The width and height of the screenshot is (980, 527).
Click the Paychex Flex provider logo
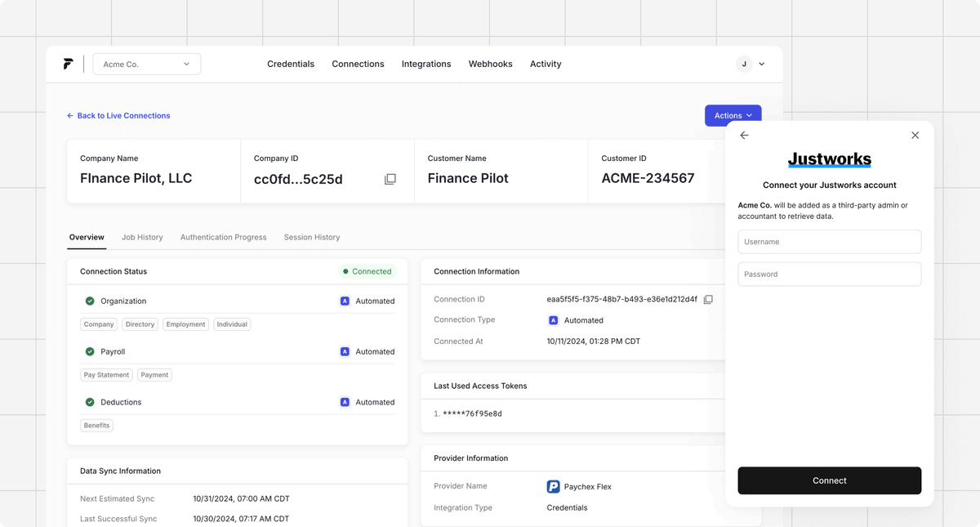click(x=553, y=486)
